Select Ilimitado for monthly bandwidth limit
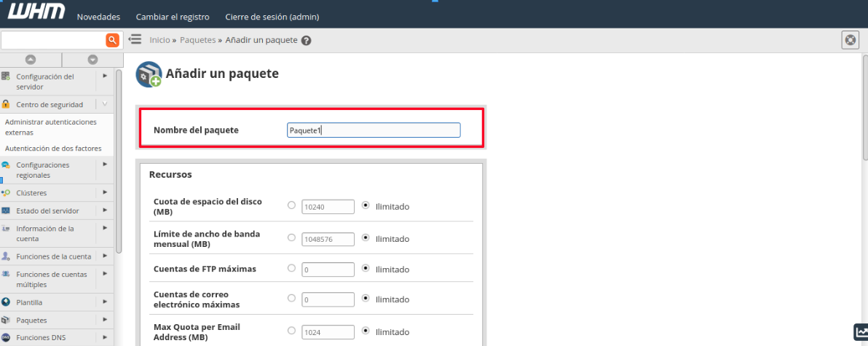 coord(366,237)
